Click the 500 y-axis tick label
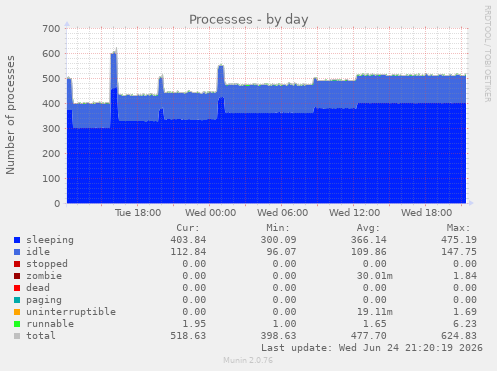This screenshot has height=371, width=497. coord(51,79)
